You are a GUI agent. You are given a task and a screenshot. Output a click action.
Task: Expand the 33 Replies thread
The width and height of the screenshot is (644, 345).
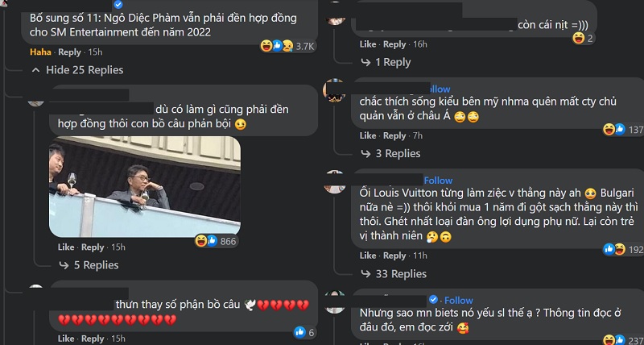click(394, 274)
